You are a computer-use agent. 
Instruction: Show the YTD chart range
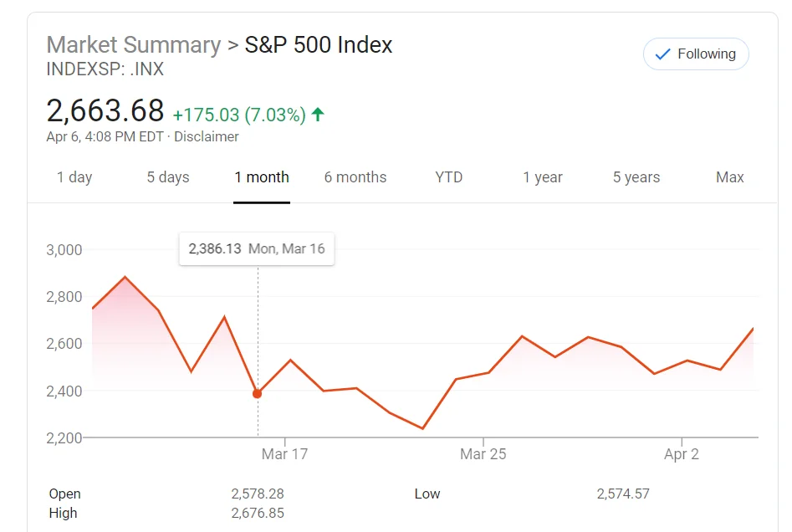click(449, 177)
